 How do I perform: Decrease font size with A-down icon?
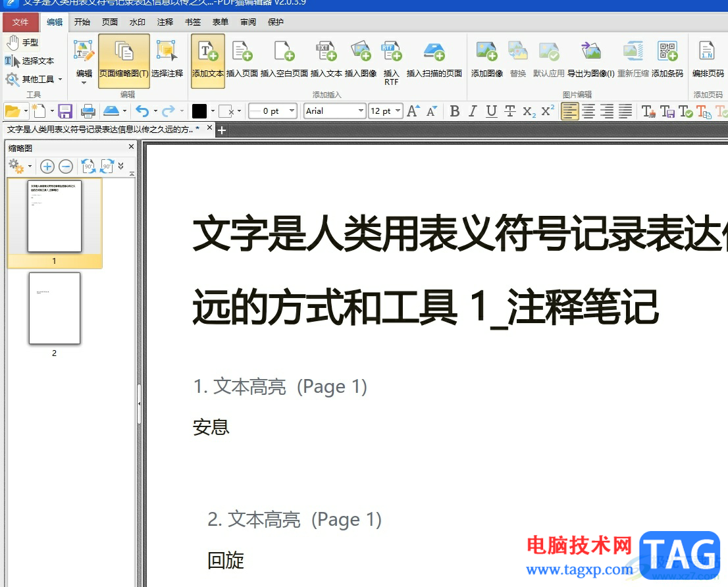coord(432,111)
